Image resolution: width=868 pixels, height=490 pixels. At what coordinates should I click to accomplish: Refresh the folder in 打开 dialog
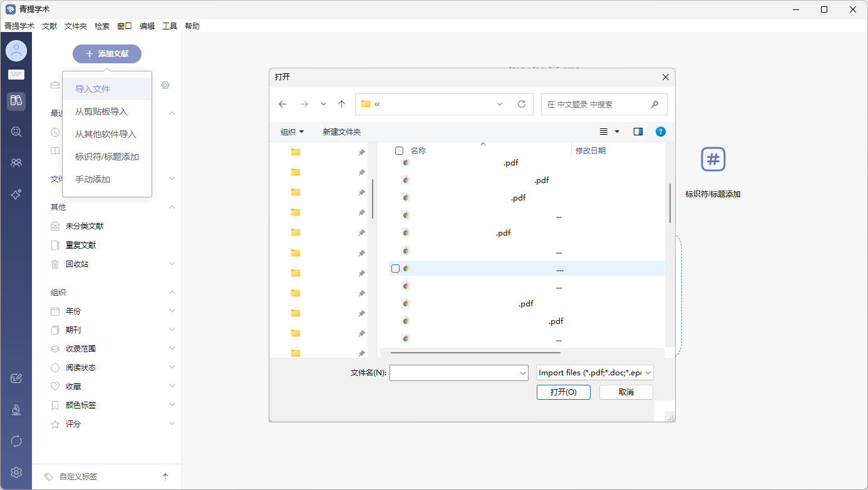pyautogui.click(x=521, y=104)
